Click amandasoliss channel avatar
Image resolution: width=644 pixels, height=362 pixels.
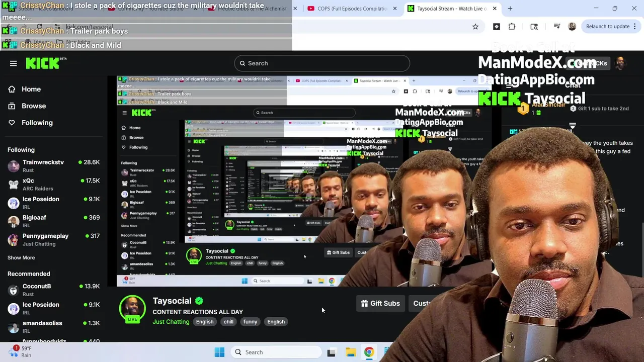14,327
